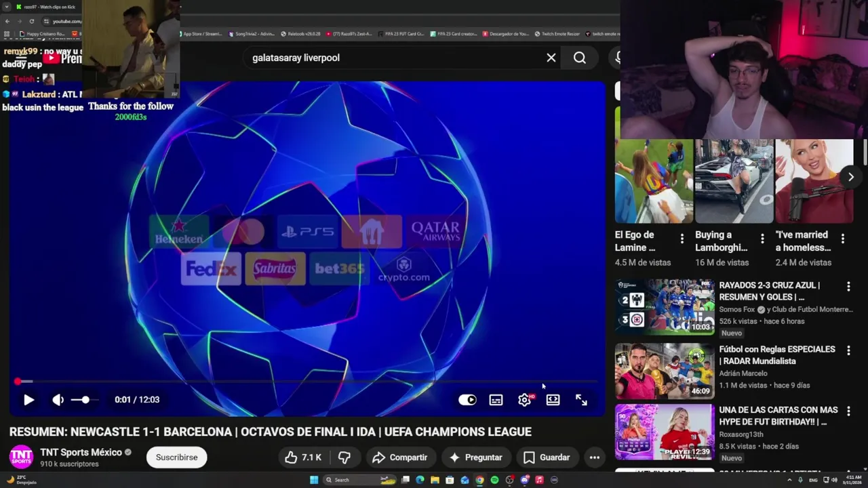Screen dimensions: 868x488
Task: Open the FUT Birthday cards video thumbnail
Action: pyautogui.click(x=665, y=432)
